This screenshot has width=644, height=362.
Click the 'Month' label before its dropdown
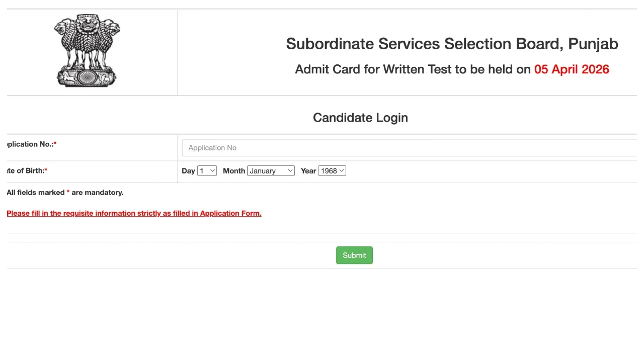[233, 171]
